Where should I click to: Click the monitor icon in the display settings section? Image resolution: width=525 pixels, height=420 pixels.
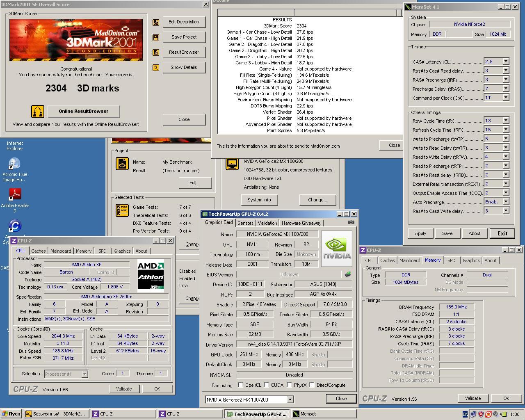click(x=232, y=164)
